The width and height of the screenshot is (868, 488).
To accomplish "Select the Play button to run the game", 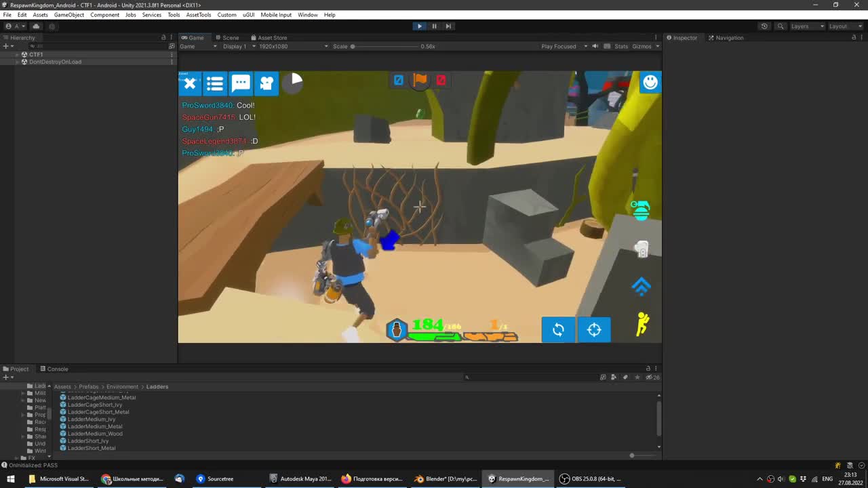I will pyautogui.click(x=419, y=26).
